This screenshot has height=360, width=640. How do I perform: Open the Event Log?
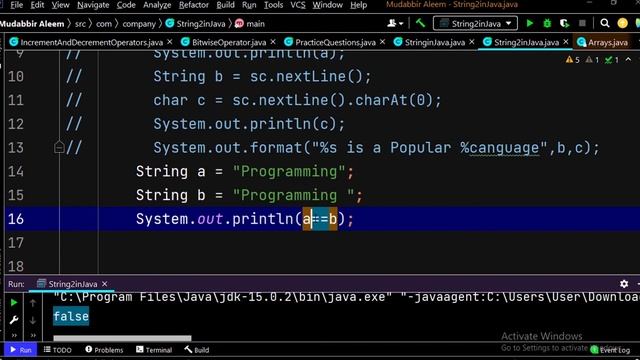tap(611, 350)
